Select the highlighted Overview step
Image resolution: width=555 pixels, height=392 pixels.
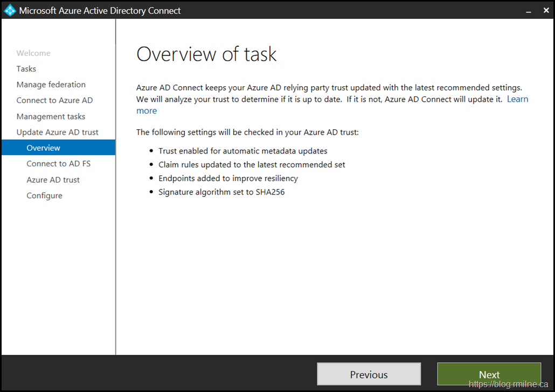coord(43,148)
